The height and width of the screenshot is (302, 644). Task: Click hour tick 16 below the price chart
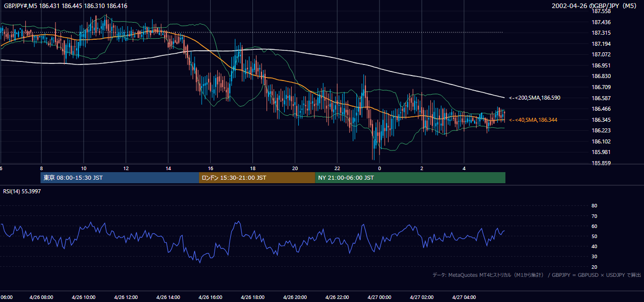point(211,169)
